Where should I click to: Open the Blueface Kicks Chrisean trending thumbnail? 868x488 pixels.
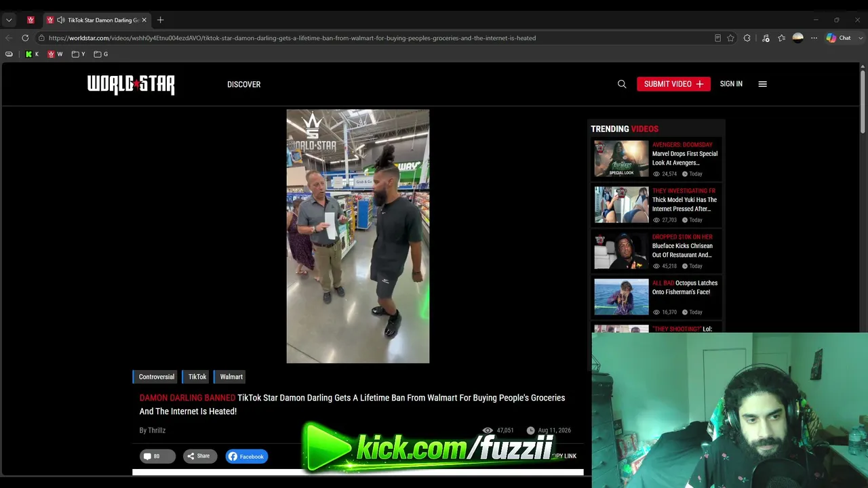click(x=621, y=251)
